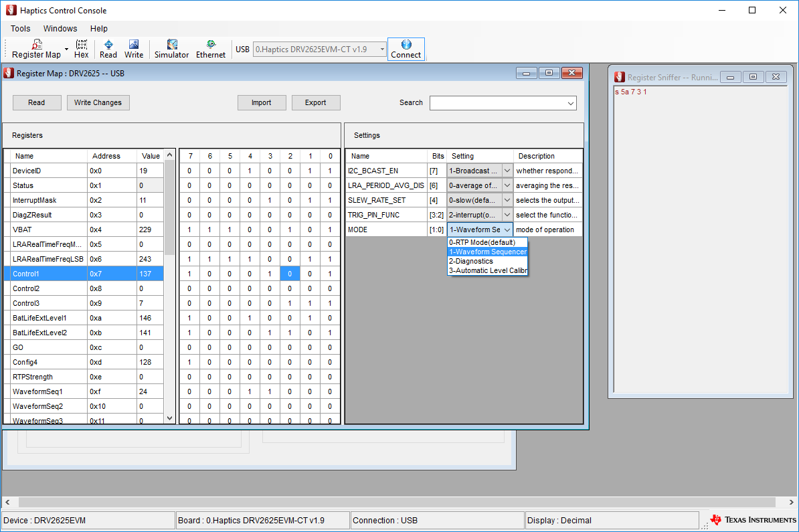Image resolution: width=799 pixels, height=532 pixels.
Task: Click the Register Sniffer window icon
Action: pos(620,77)
